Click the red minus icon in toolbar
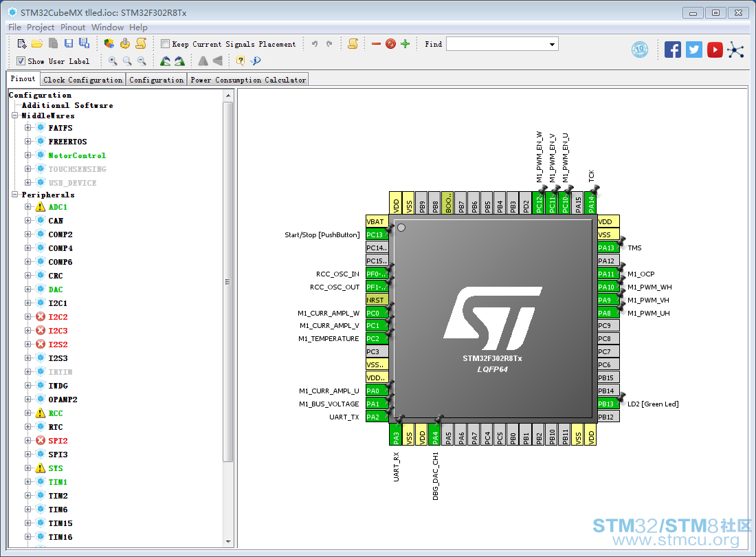 coord(377,44)
